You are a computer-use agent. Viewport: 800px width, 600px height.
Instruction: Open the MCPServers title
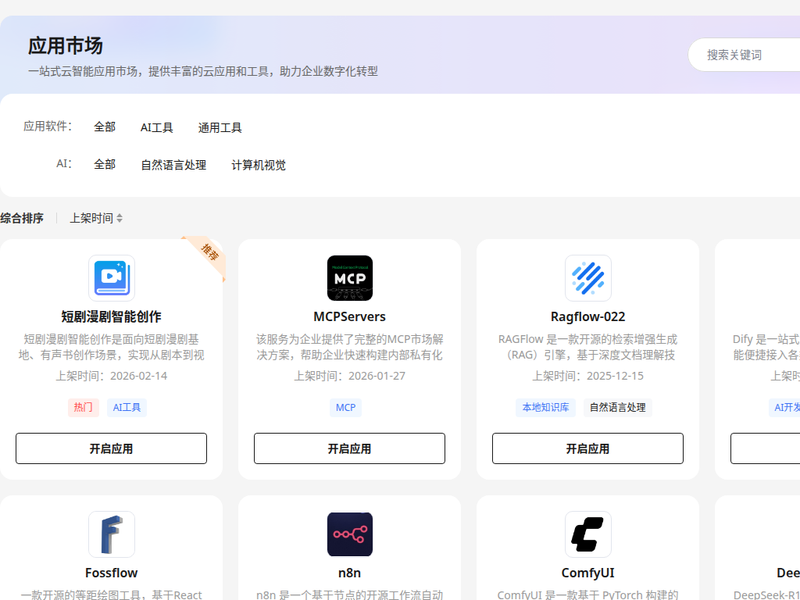(x=349, y=316)
